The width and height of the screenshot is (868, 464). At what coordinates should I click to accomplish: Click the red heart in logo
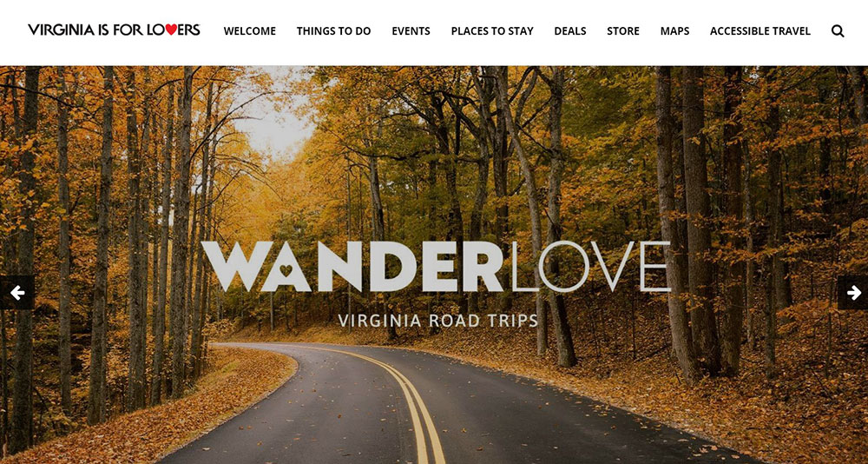click(x=171, y=30)
